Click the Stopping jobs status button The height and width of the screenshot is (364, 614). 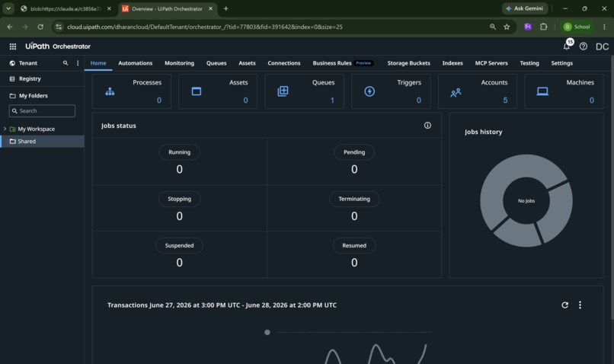(x=179, y=199)
